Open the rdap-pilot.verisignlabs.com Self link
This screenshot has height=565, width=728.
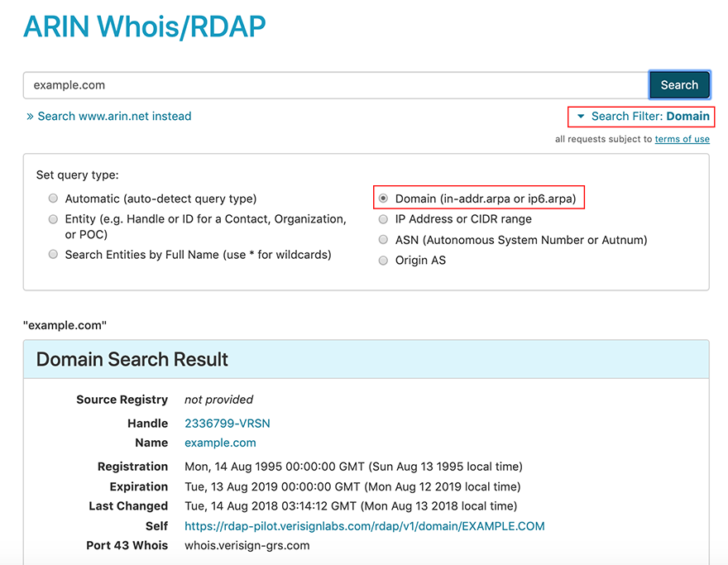pos(365,525)
